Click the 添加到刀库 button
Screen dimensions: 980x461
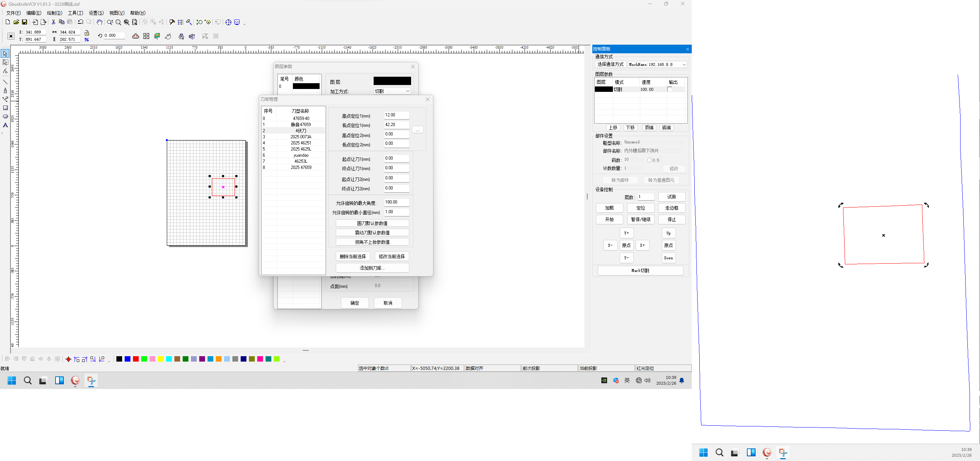(x=372, y=268)
